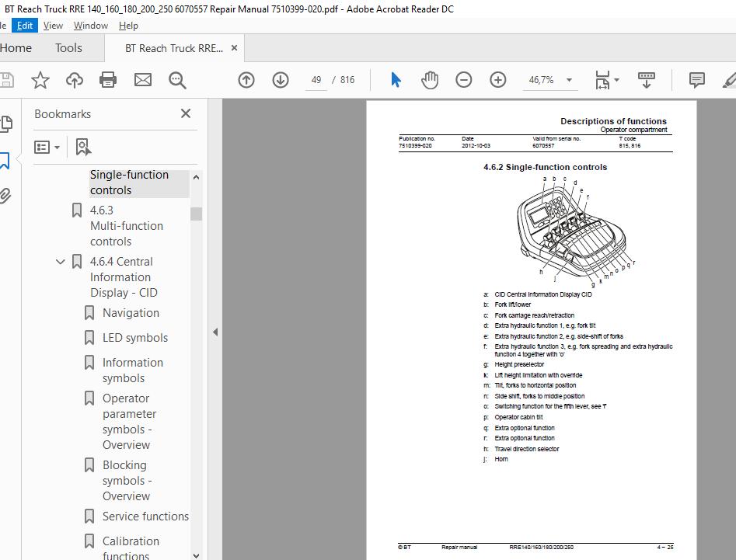Open the Help menu
This screenshot has width=736, height=560.
128,26
